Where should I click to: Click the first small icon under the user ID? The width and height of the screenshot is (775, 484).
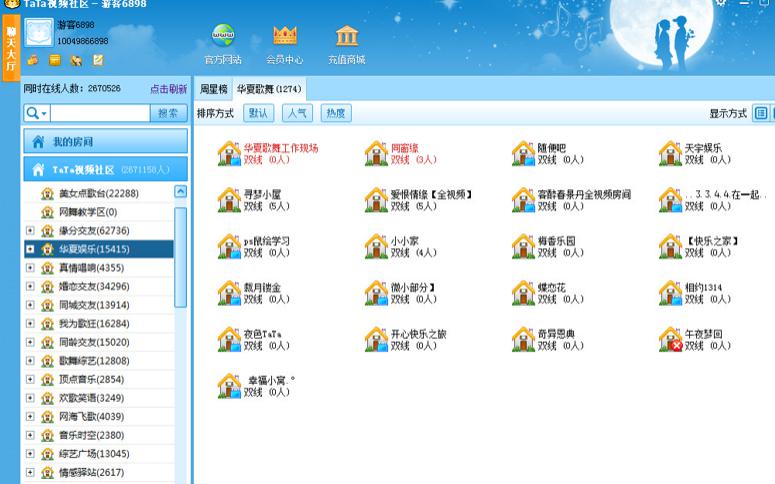click(33, 60)
